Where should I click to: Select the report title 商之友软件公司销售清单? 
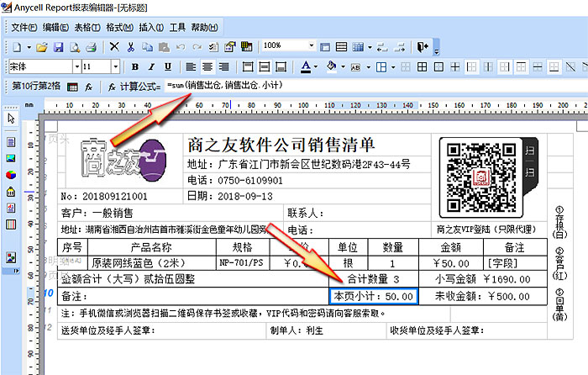[x=281, y=145]
